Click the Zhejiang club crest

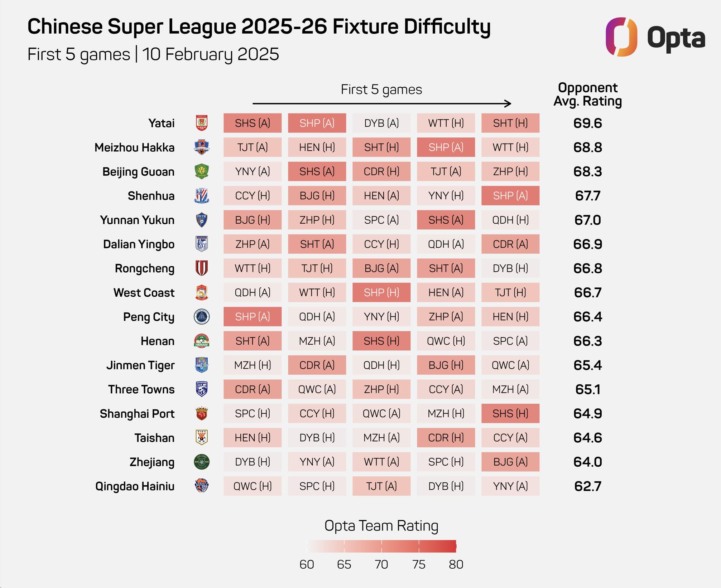pyautogui.click(x=202, y=462)
